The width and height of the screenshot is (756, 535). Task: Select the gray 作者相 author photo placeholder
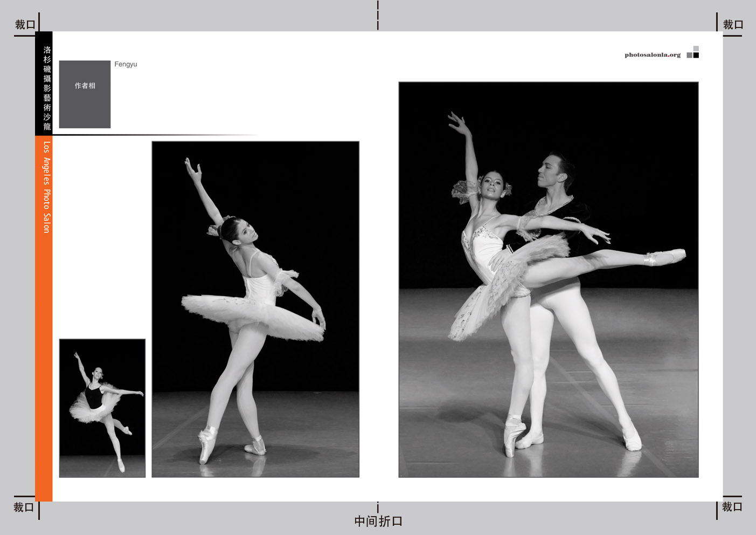(85, 94)
